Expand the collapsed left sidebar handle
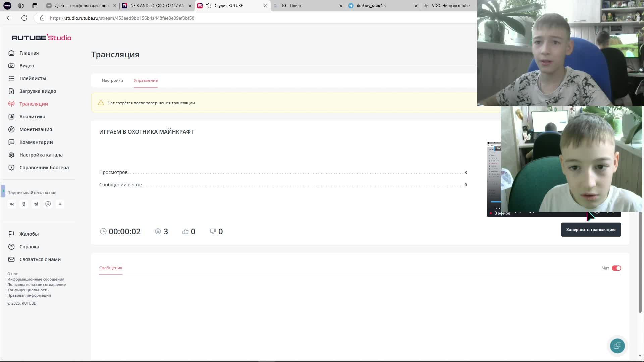 click(3, 191)
